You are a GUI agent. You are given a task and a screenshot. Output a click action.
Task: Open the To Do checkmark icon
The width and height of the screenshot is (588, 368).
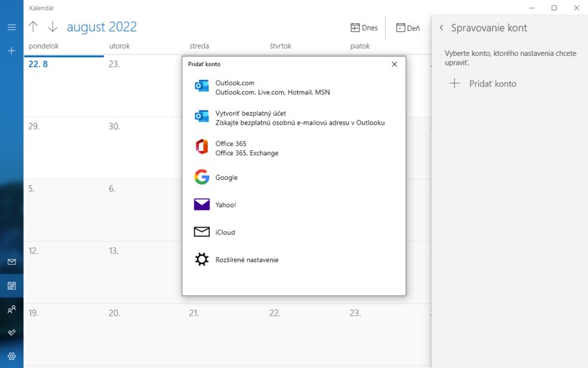(11, 332)
